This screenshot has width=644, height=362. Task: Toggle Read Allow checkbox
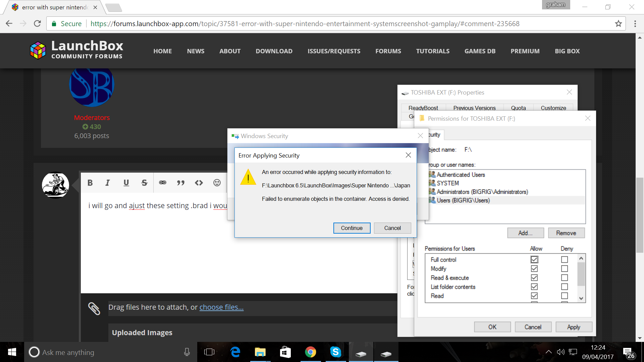tap(534, 296)
